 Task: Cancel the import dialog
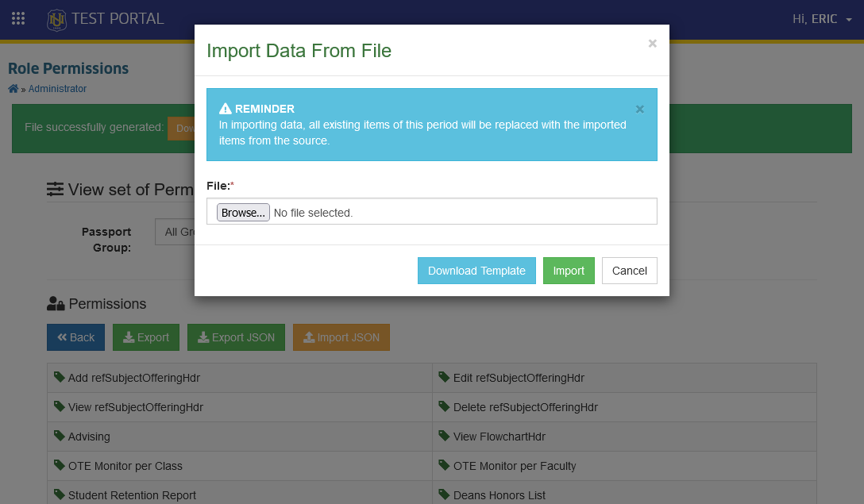[629, 271]
